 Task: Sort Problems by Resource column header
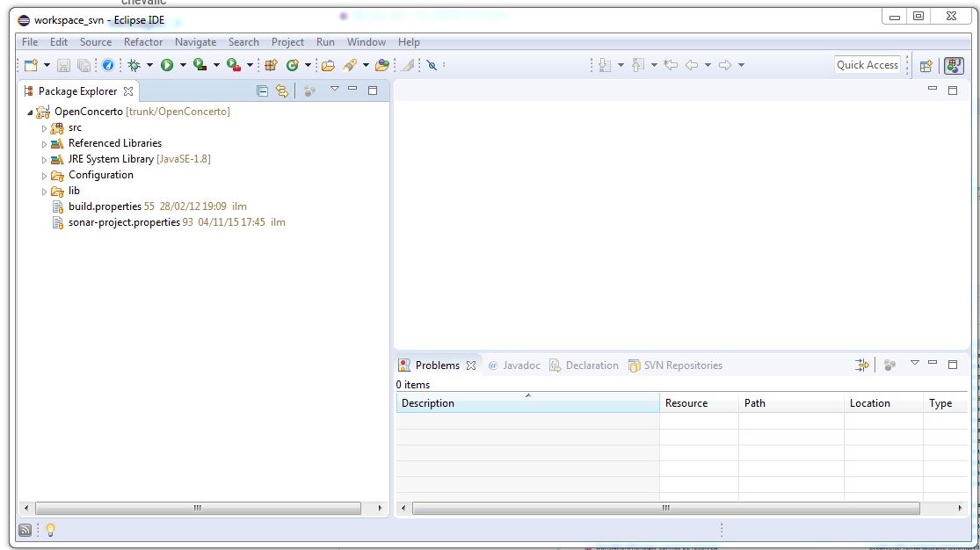click(699, 403)
